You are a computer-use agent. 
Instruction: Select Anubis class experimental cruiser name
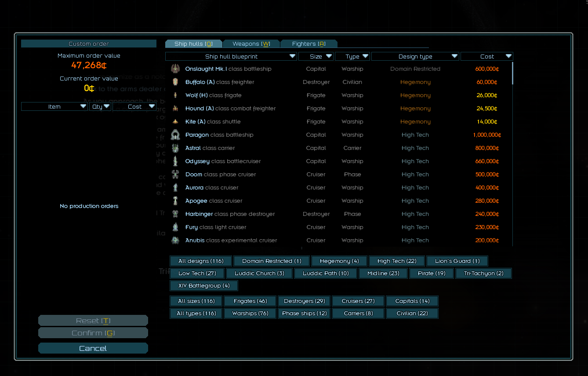(231, 240)
